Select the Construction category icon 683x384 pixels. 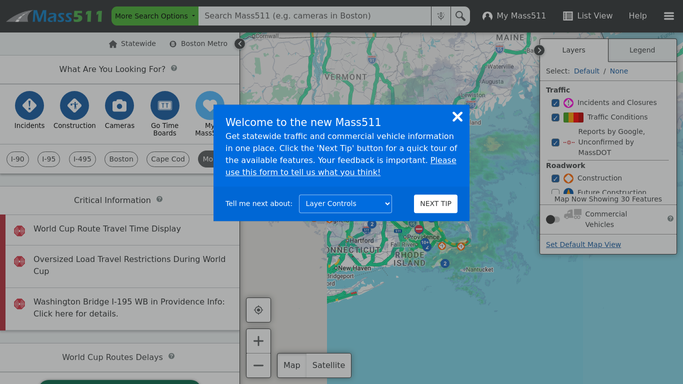tap(74, 105)
